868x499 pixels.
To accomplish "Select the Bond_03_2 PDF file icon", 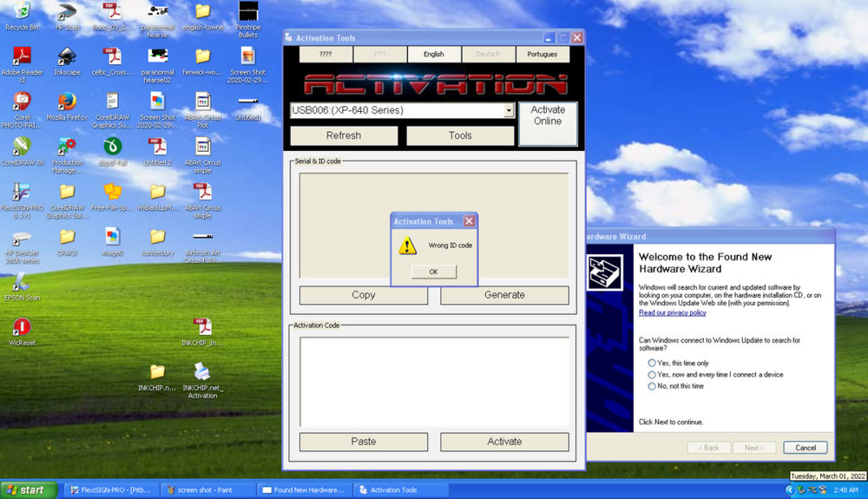I will 112,16.
